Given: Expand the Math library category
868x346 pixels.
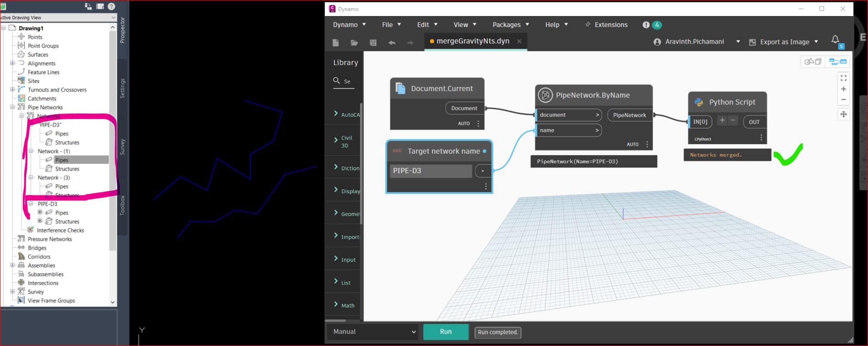Looking at the screenshot, I should (336, 304).
